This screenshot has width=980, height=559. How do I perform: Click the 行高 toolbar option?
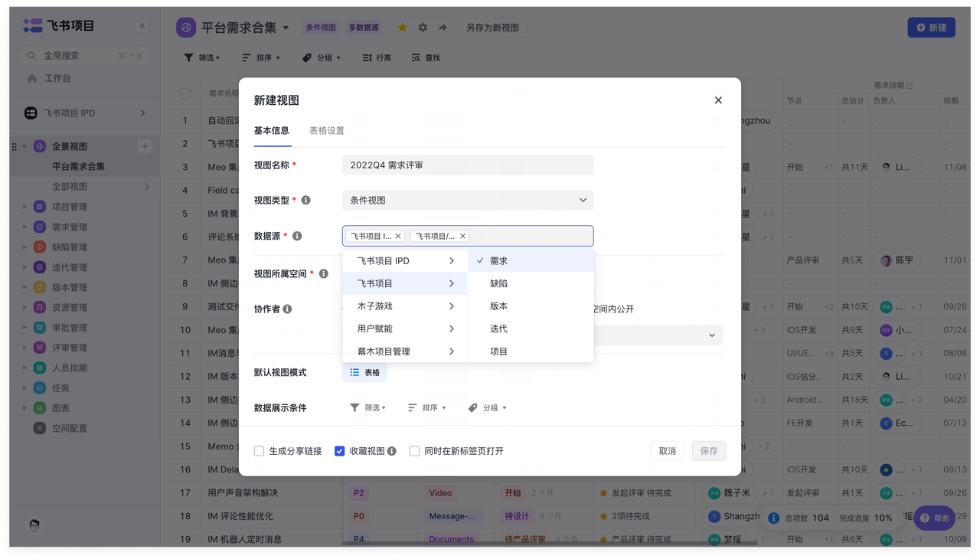(377, 58)
